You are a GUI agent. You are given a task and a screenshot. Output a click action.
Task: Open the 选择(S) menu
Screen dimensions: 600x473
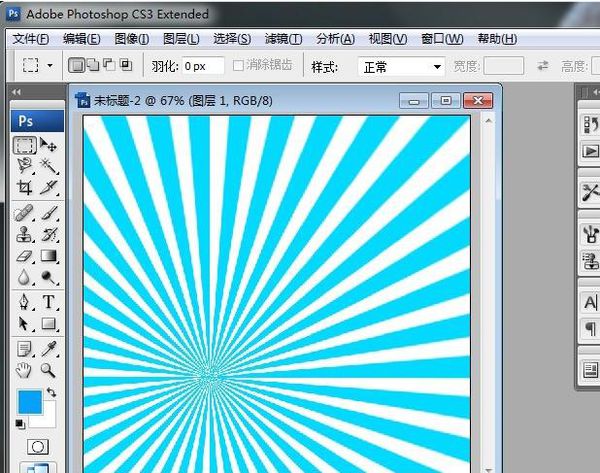coord(232,39)
